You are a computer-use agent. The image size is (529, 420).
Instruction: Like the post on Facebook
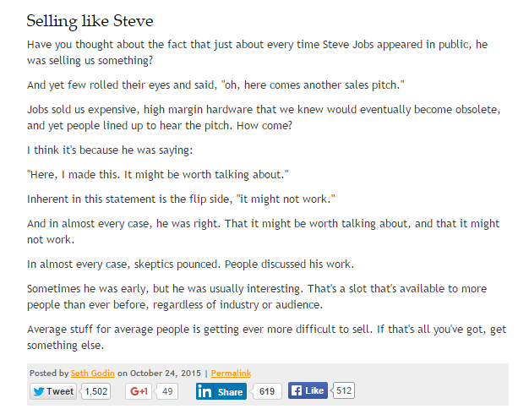tap(308, 390)
